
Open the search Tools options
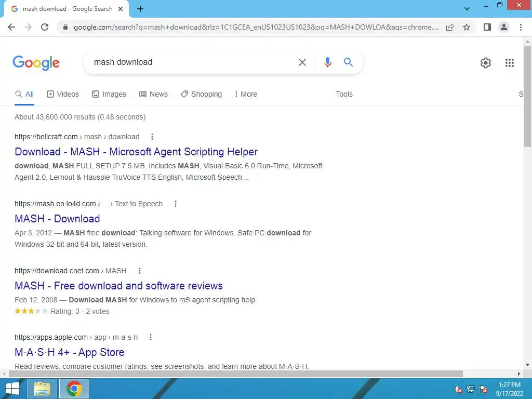coord(344,95)
